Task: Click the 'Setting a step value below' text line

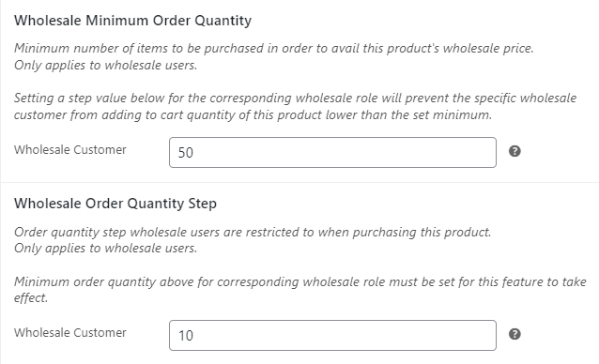Action: tap(296, 99)
